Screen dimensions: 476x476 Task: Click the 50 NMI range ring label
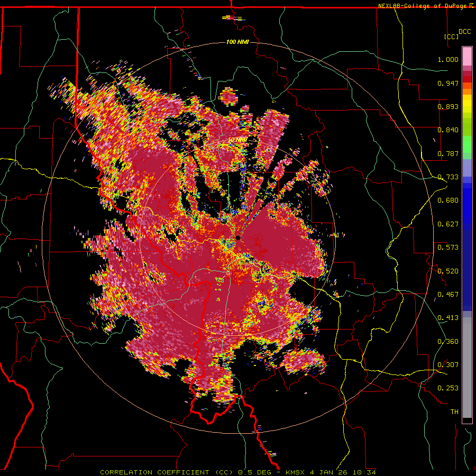(237, 140)
